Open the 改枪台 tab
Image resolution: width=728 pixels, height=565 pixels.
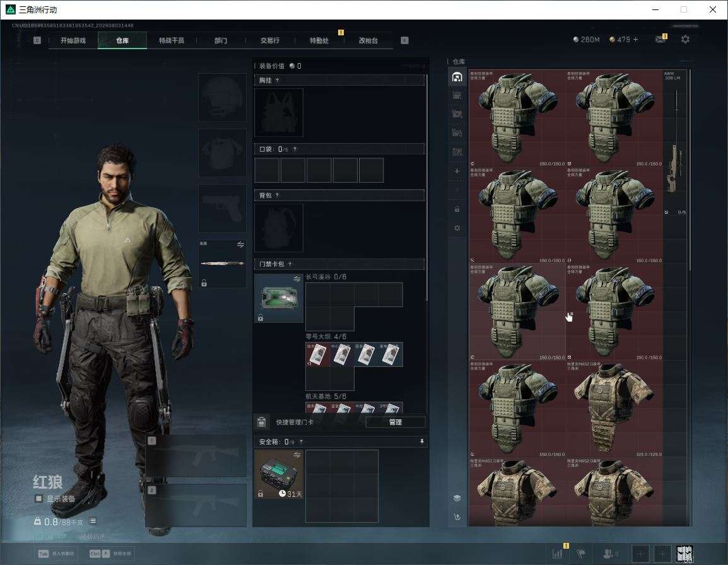point(368,40)
